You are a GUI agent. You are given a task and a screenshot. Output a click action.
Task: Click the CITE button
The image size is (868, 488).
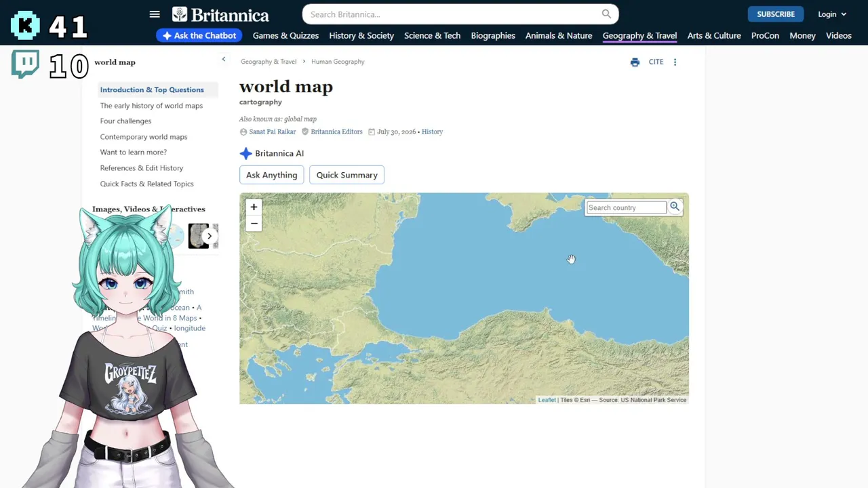pyautogui.click(x=656, y=62)
